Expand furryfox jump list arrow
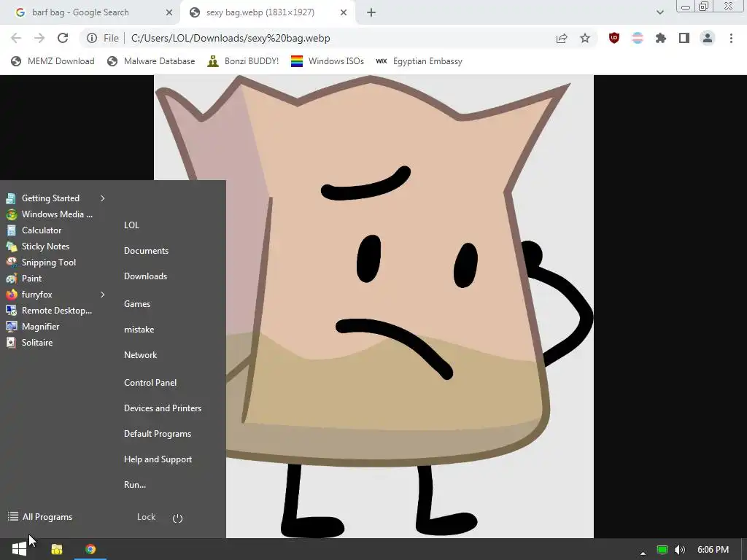This screenshot has width=747, height=560. pyautogui.click(x=102, y=295)
